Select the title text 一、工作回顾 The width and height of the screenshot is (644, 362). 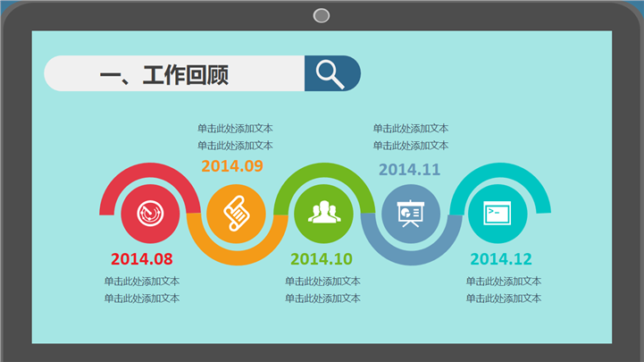[x=163, y=75]
